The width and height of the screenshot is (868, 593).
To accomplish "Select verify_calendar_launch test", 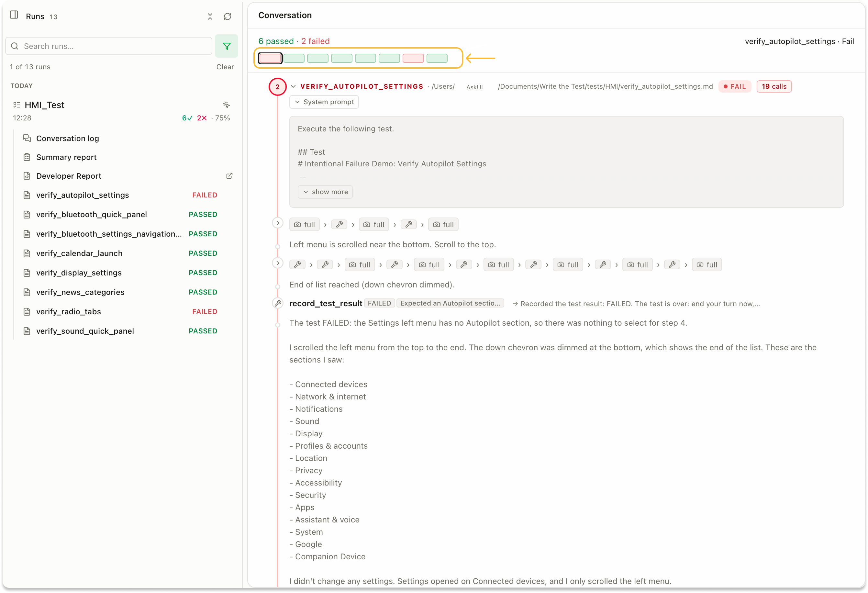I will click(x=79, y=253).
